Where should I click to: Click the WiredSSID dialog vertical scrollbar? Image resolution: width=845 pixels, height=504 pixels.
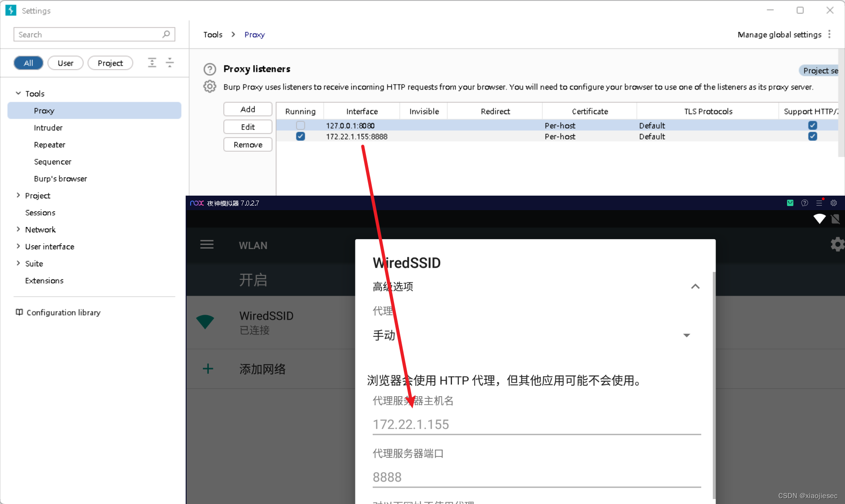tap(714, 385)
